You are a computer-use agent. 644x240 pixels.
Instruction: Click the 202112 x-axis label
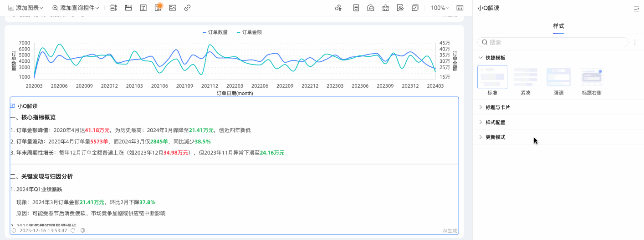coord(210,86)
